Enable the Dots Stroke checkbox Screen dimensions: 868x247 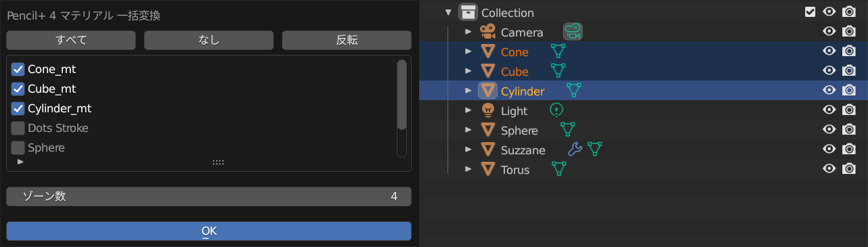[18, 128]
